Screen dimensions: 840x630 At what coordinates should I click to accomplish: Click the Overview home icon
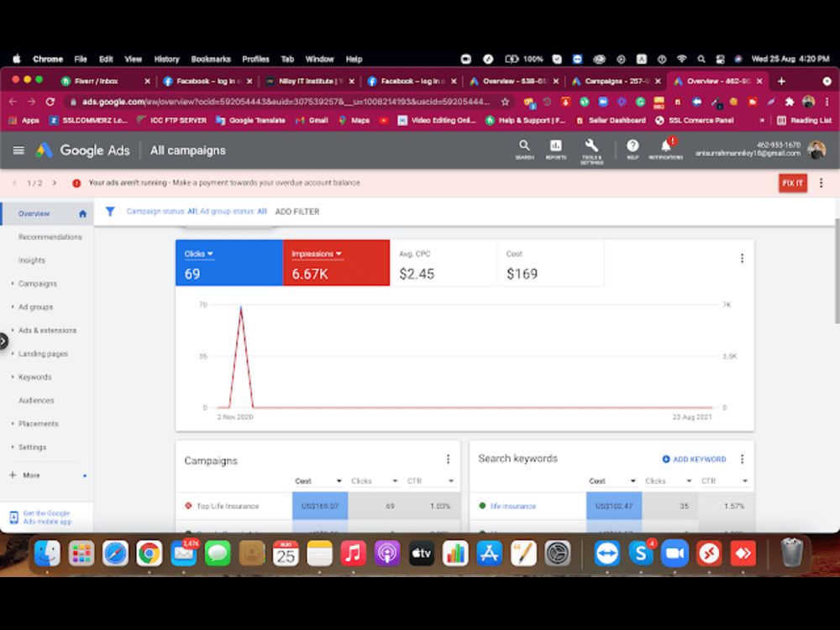point(82,213)
